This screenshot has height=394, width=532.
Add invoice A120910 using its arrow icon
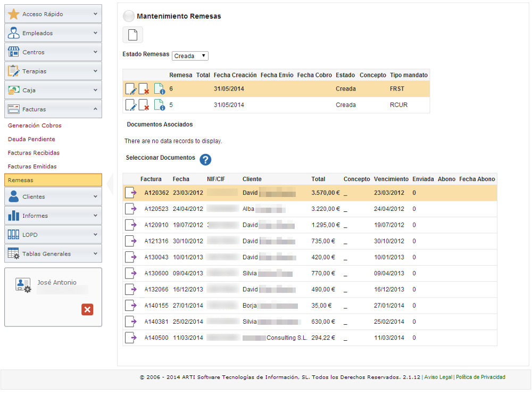pos(131,225)
